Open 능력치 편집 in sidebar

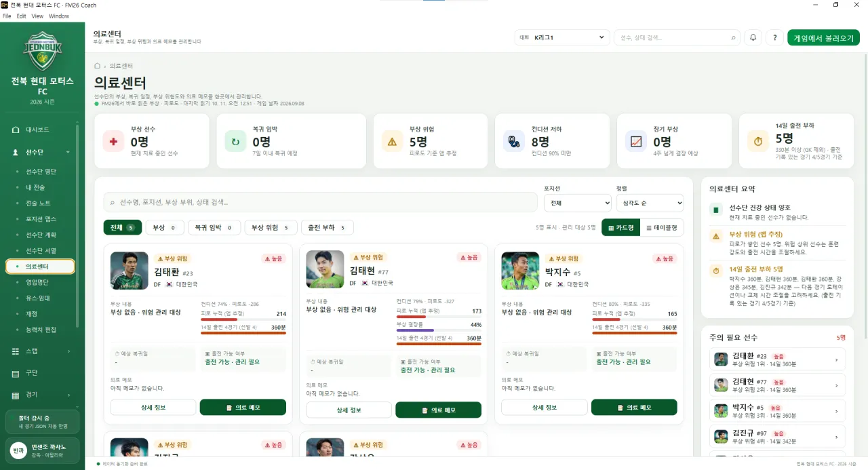[41, 330]
